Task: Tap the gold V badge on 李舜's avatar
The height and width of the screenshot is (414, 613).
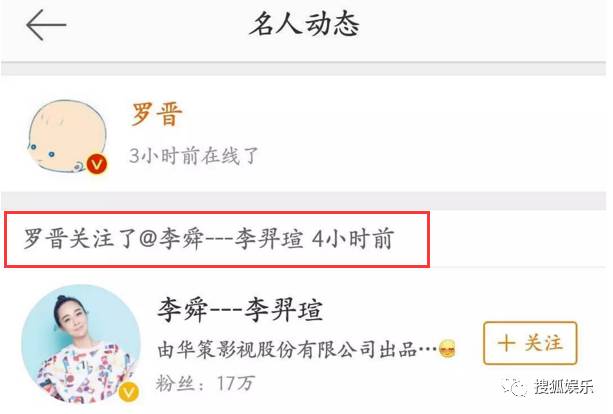Action: tap(129, 392)
